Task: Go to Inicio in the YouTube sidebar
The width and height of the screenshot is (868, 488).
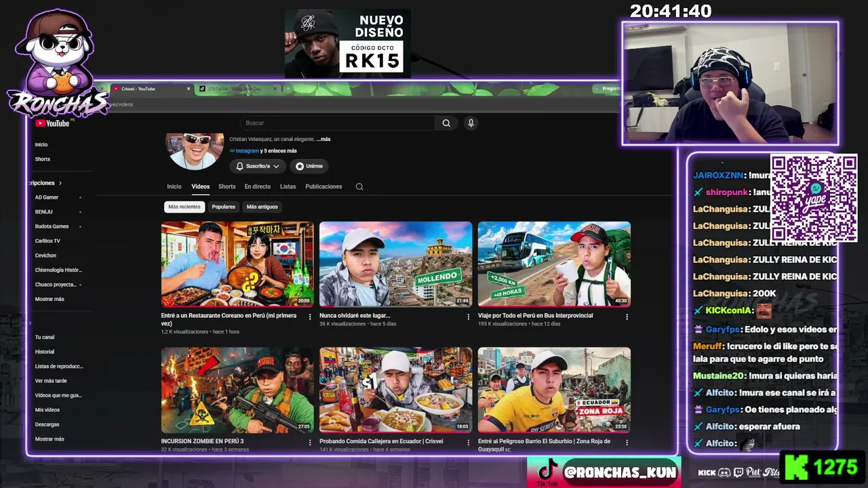Action: [41, 144]
